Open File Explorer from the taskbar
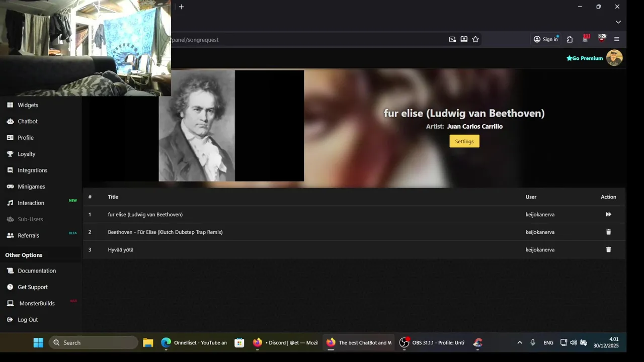Screen dimensions: 644x362 pyautogui.click(x=148, y=342)
